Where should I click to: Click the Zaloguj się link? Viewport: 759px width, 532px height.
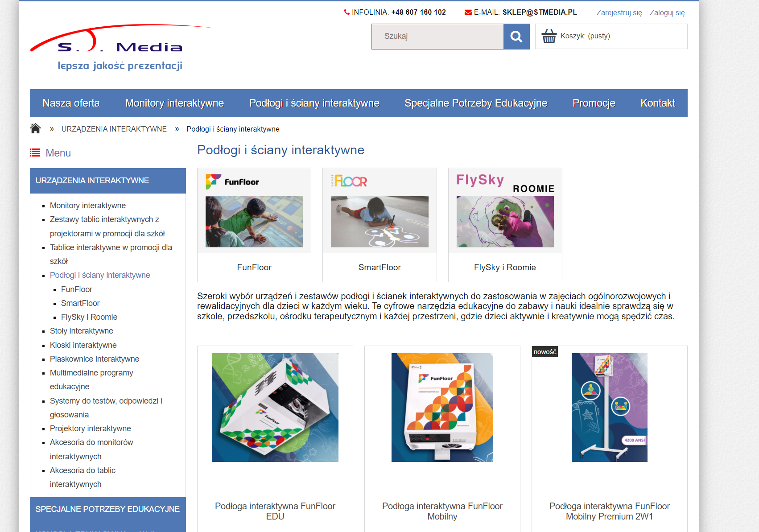(x=667, y=12)
